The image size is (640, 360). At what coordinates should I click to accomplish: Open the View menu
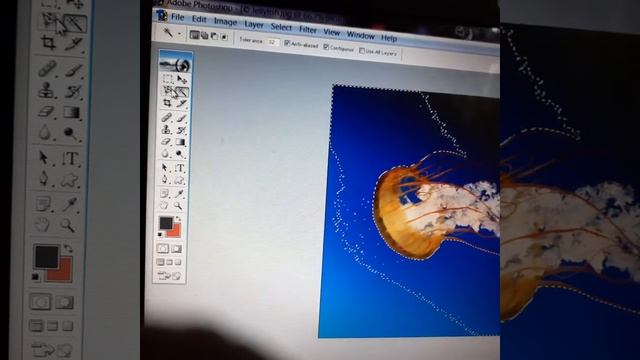(x=332, y=32)
